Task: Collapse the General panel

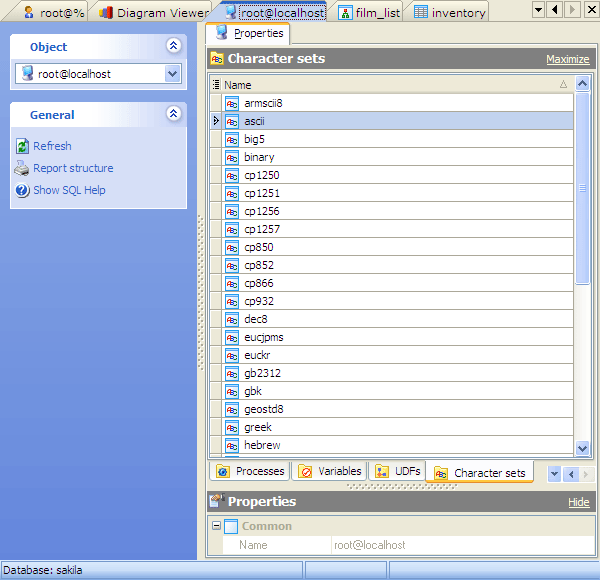Action: 173,115
